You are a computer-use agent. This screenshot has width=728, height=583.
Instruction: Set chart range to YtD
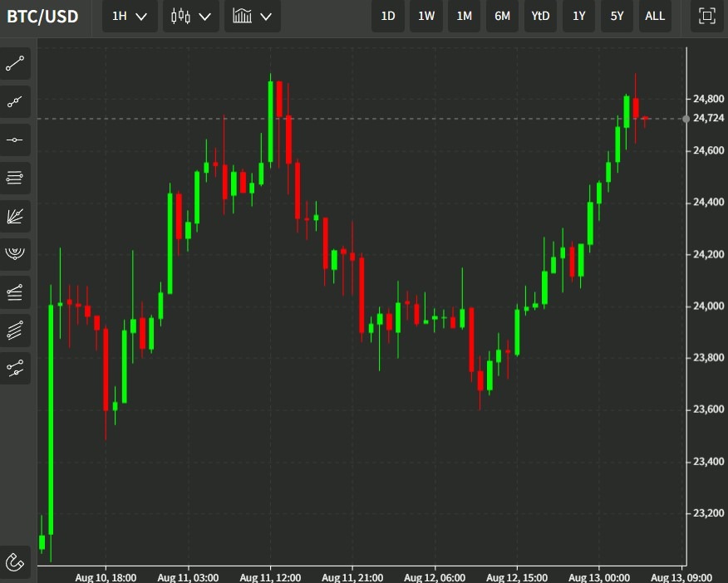coord(540,17)
